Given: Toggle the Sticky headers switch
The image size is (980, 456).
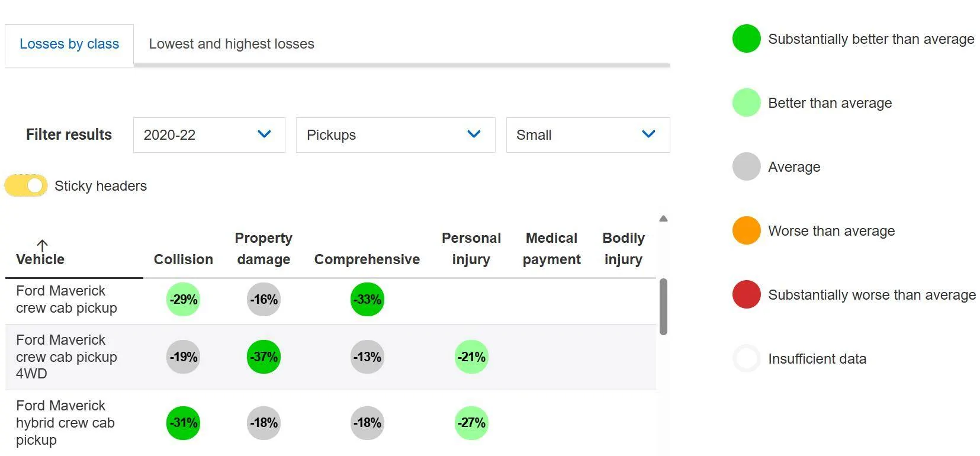Looking at the screenshot, I should pyautogui.click(x=26, y=186).
